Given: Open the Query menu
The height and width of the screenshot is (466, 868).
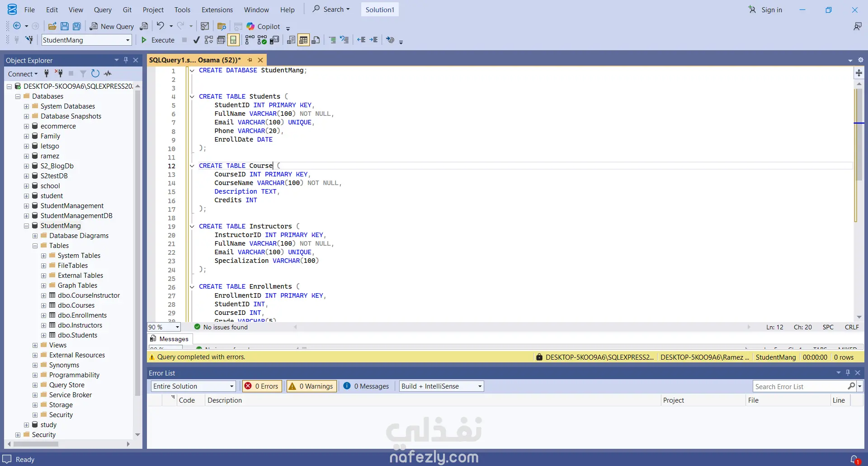Looking at the screenshot, I should (103, 10).
